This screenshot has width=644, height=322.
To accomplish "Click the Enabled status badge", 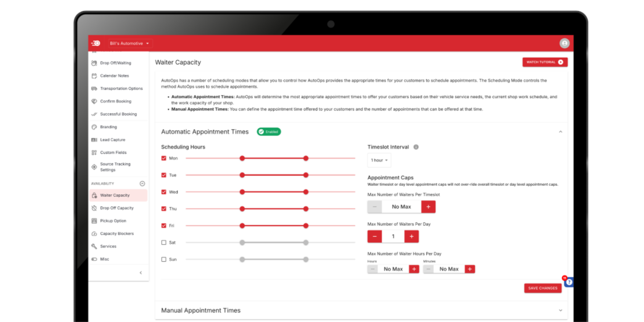I will [x=269, y=132].
